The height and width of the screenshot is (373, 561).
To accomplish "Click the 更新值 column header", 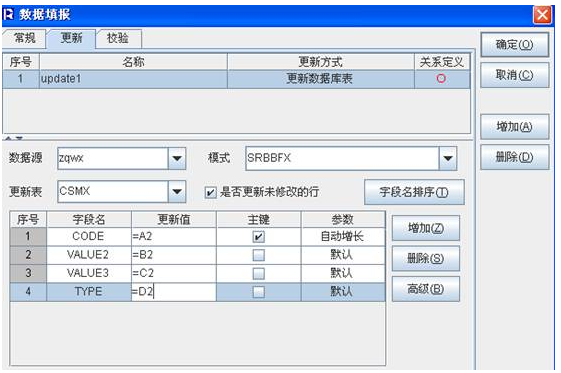I will [174, 219].
